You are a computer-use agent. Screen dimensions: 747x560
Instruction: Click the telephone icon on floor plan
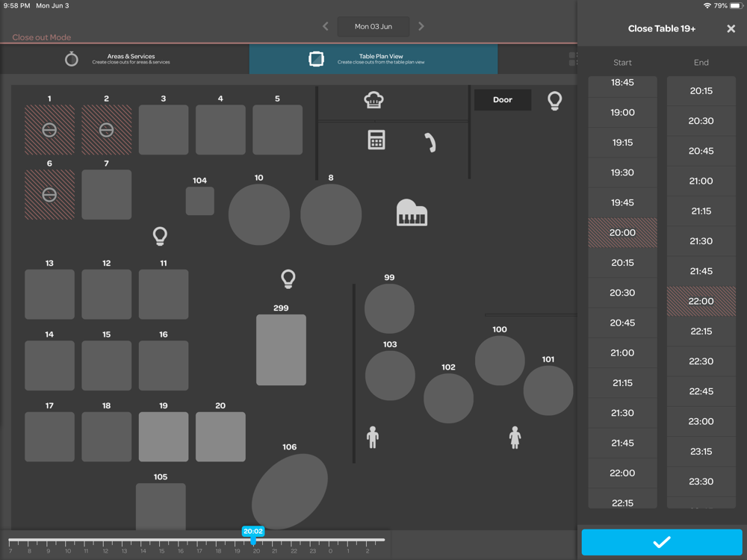tap(430, 143)
